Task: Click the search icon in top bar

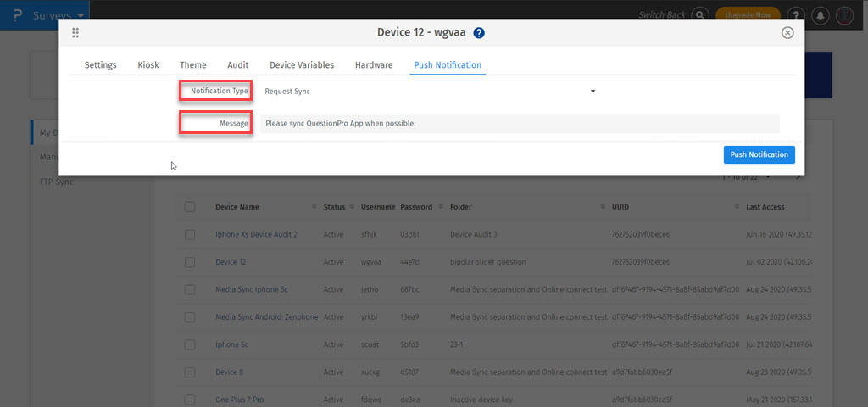Action: point(699,14)
